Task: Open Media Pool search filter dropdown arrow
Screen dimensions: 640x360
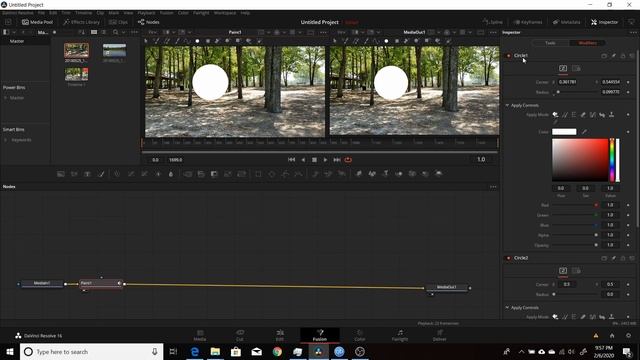Action: pos(123,32)
